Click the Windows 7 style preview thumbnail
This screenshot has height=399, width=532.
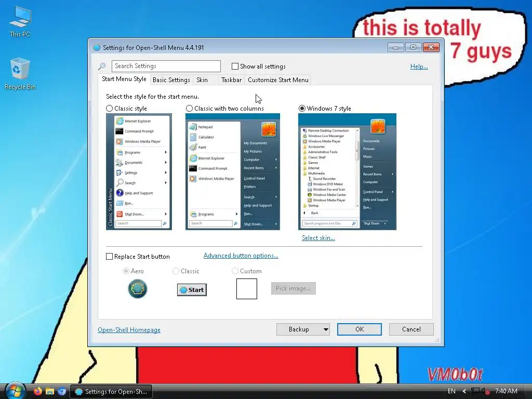347,171
